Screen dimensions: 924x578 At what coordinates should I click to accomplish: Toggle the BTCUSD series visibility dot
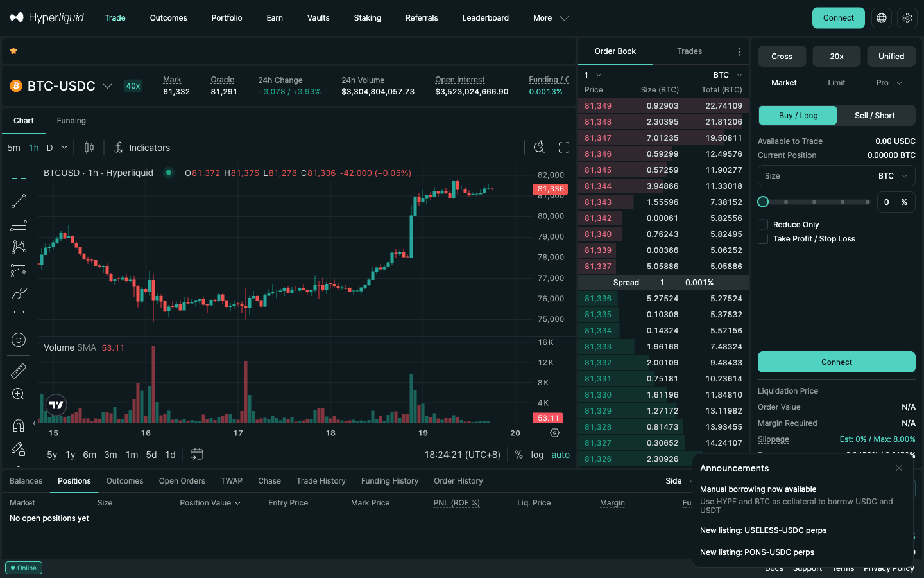(x=169, y=172)
